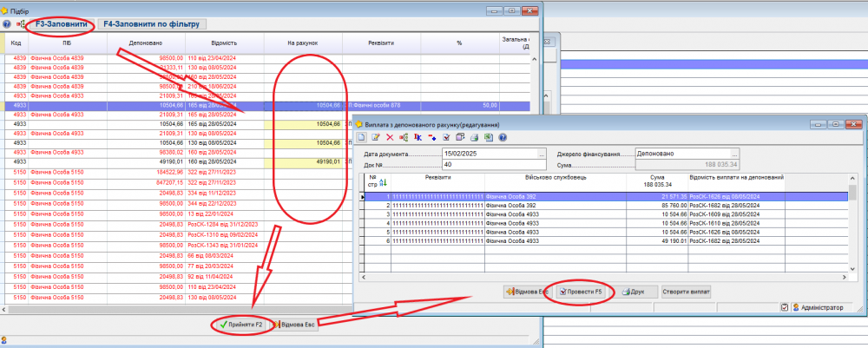
Task: Click the help icon in Підбір window
Action: (7, 24)
